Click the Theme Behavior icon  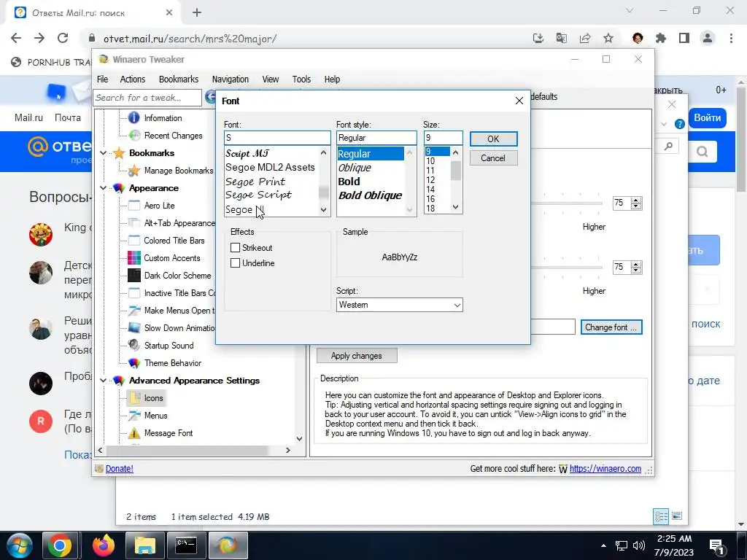click(134, 363)
